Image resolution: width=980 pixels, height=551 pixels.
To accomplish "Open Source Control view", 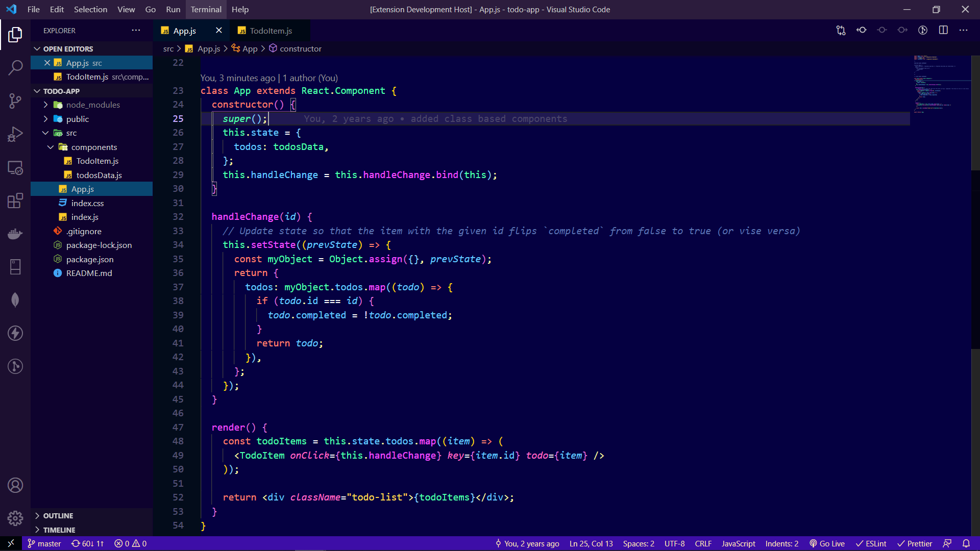I will point(15,101).
